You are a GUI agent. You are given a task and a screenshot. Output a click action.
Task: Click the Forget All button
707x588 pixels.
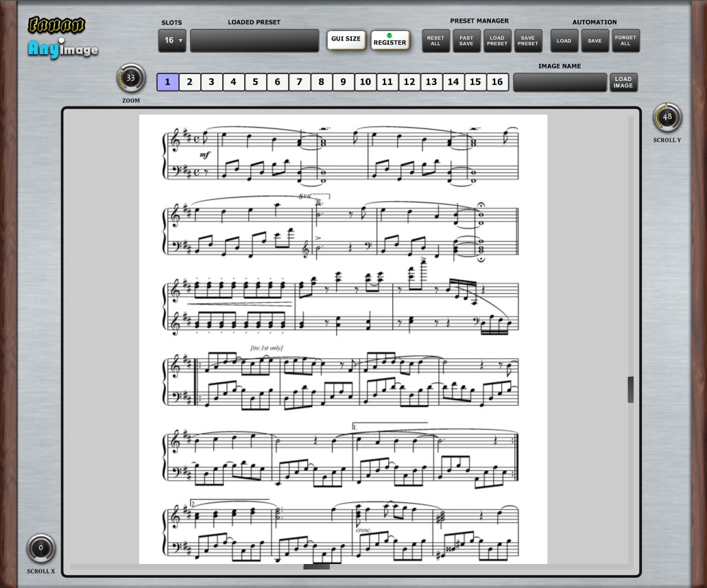(625, 40)
